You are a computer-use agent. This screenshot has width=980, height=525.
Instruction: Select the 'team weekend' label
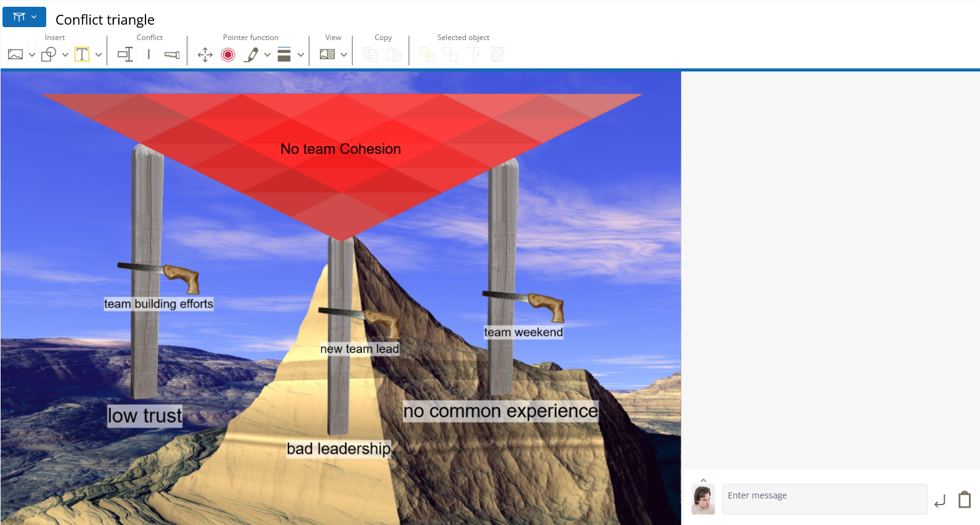click(x=523, y=332)
